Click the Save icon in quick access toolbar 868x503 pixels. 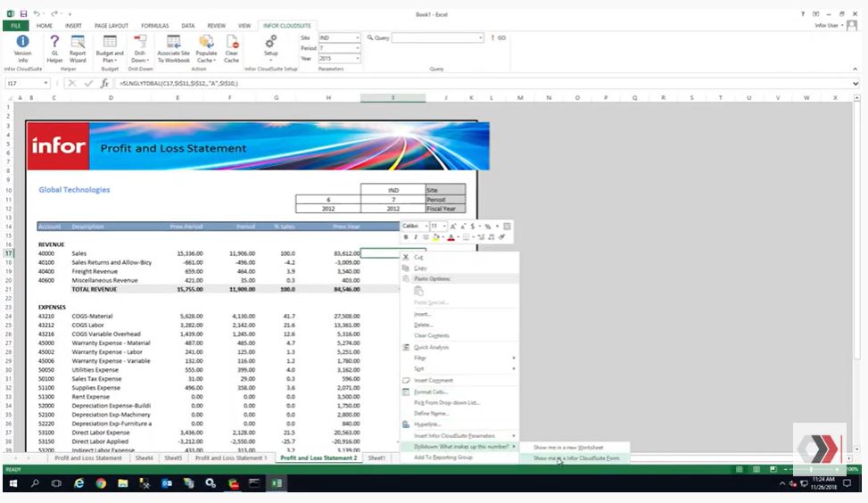pos(23,14)
